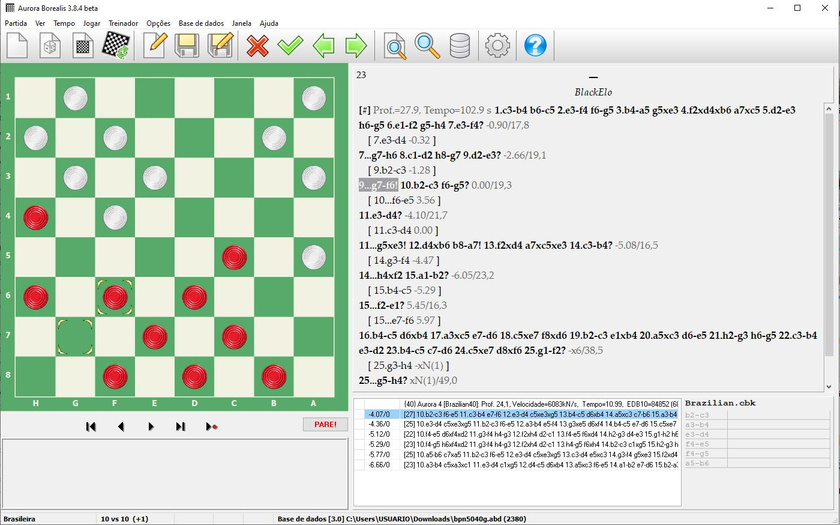Step back one move

(121, 426)
